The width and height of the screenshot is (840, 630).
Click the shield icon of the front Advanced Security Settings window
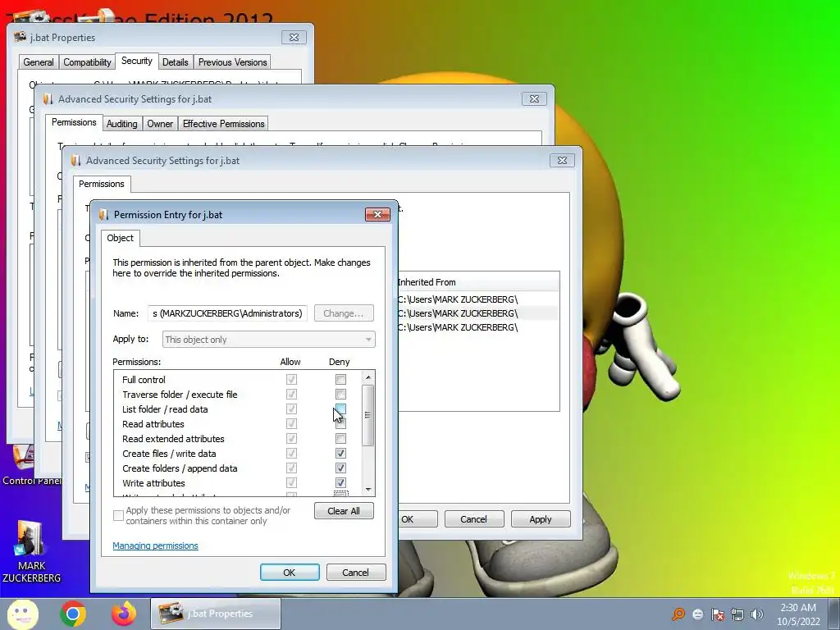[x=75, y=160]
